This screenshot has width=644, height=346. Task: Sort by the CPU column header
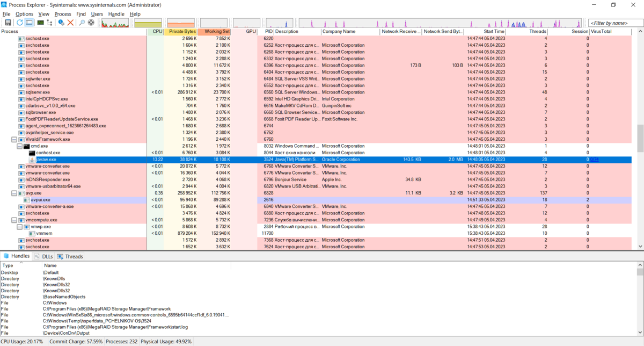(155, 32)
